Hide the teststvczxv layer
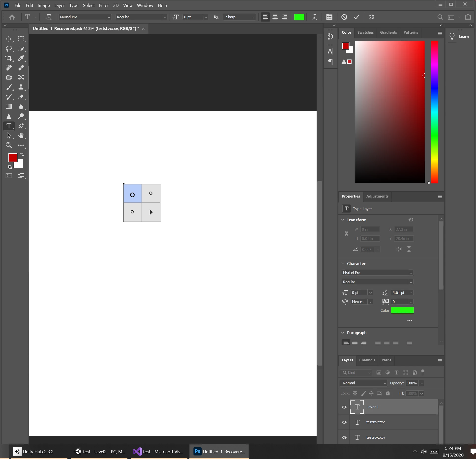This screenshot has height=459, width=476. [x=344, y=422]
